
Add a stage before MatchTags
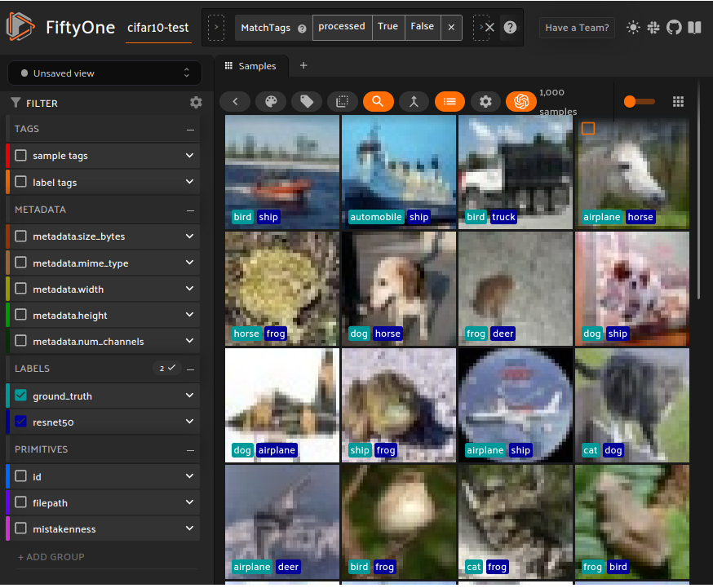pyautogui.click(x=216, y=28)
